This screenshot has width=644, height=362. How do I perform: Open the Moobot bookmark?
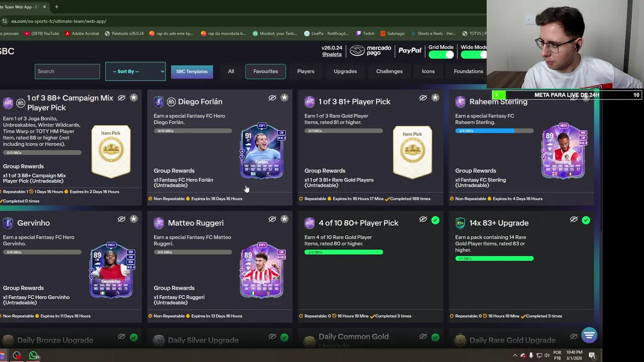click(x=275, y=34)
